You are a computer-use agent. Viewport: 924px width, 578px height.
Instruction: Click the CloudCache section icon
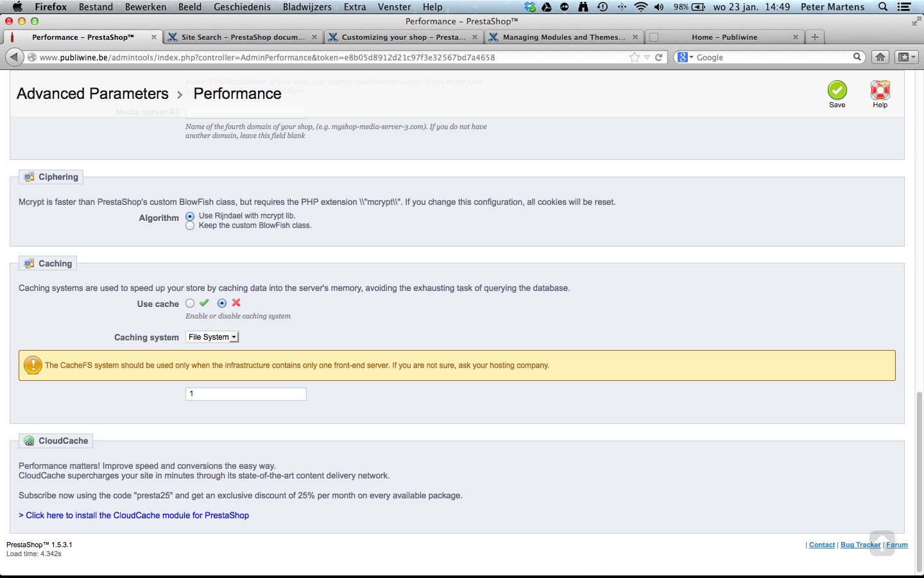[x=29, y=441]
